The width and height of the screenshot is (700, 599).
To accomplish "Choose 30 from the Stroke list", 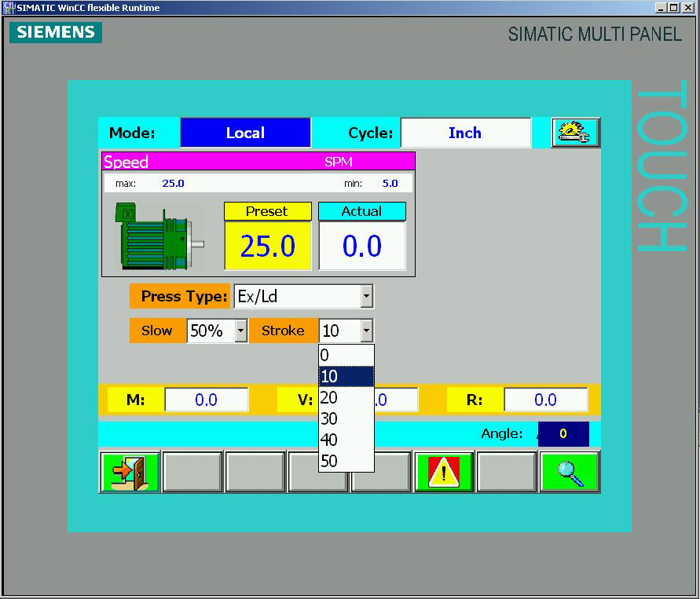I will [346, 418].
